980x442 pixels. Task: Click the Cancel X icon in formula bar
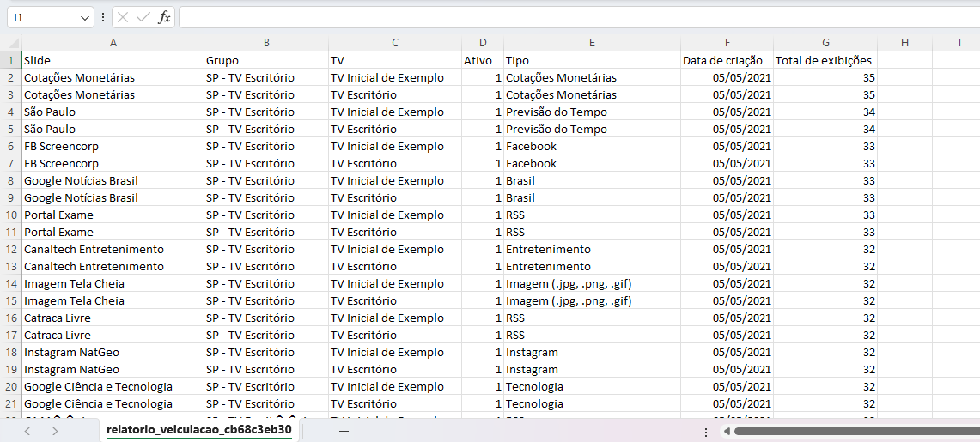123,17
